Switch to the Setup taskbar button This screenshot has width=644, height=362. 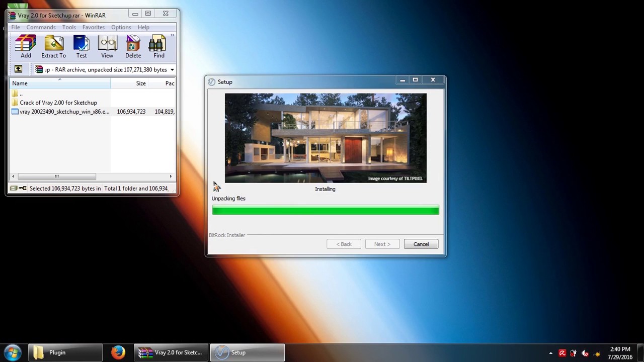247,352
